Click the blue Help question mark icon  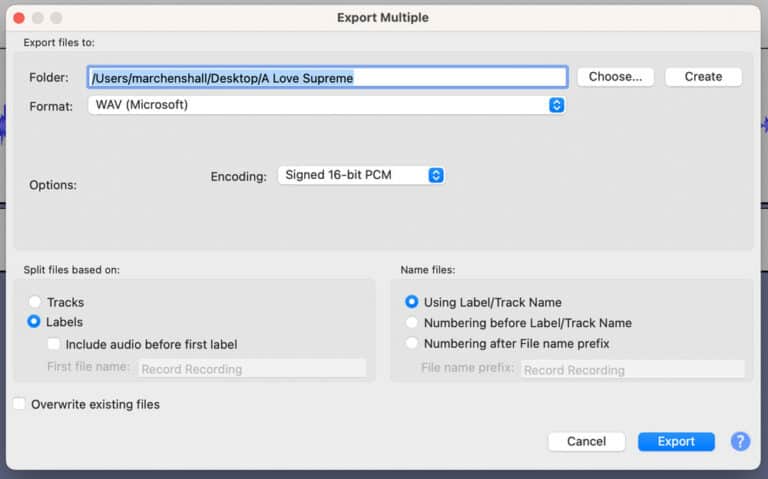tap(740, 441)
